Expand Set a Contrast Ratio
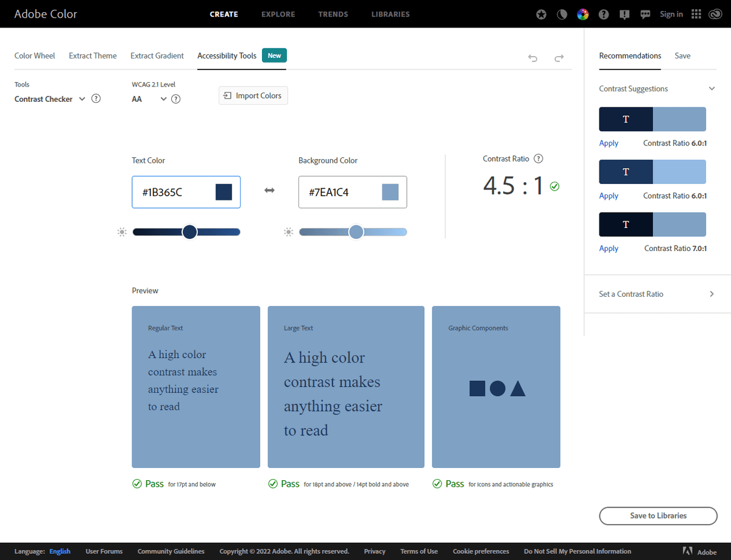This screenshot has height=560, width=731. pos(712,294)
